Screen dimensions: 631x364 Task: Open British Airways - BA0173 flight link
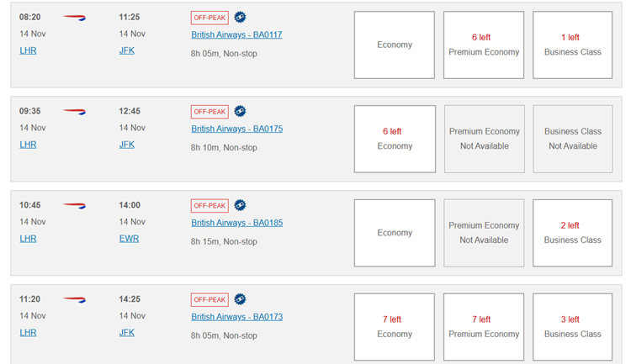coord(237,317)
